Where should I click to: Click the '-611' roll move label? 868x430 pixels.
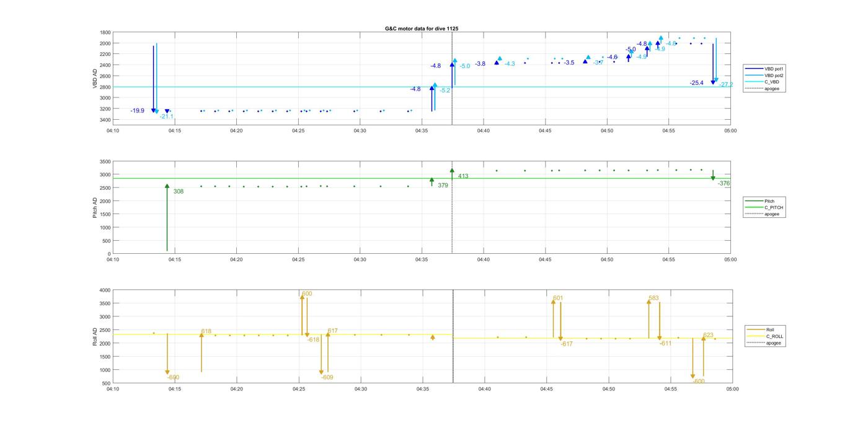[x=665, y=343]
